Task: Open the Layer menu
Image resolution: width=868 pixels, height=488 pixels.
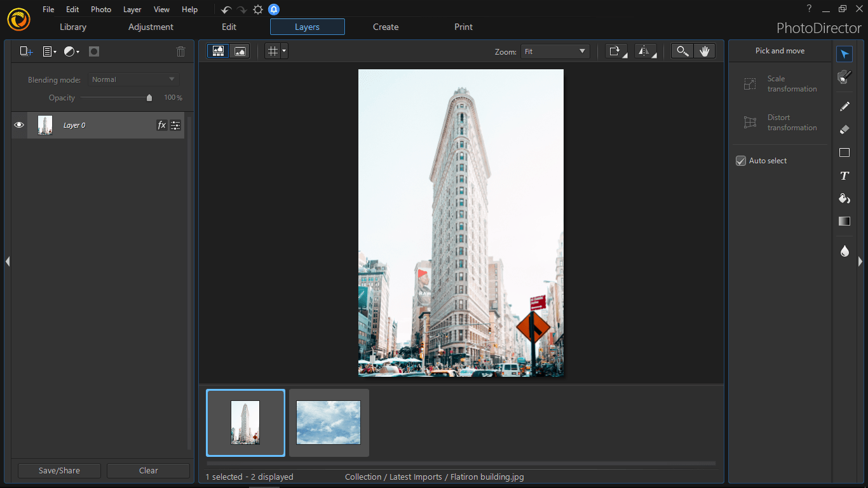Action: pyautogui.click(x=132, y=10)
